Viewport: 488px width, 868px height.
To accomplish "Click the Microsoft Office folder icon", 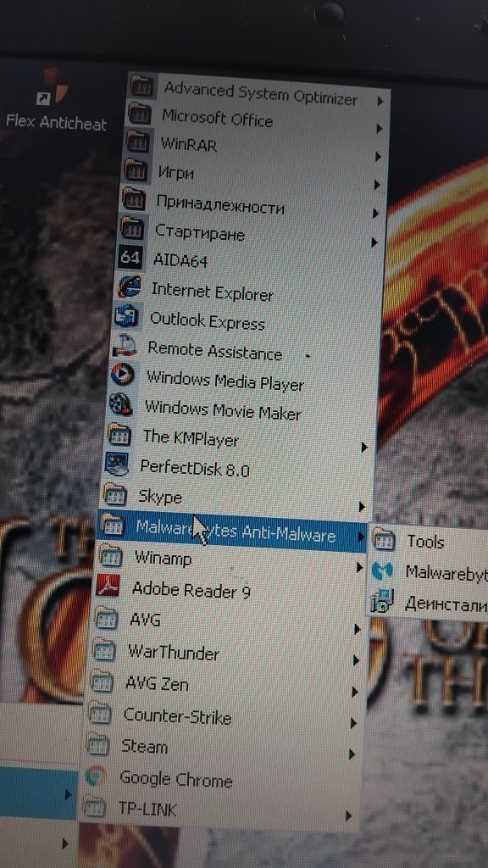I will (x=139, y=114).
